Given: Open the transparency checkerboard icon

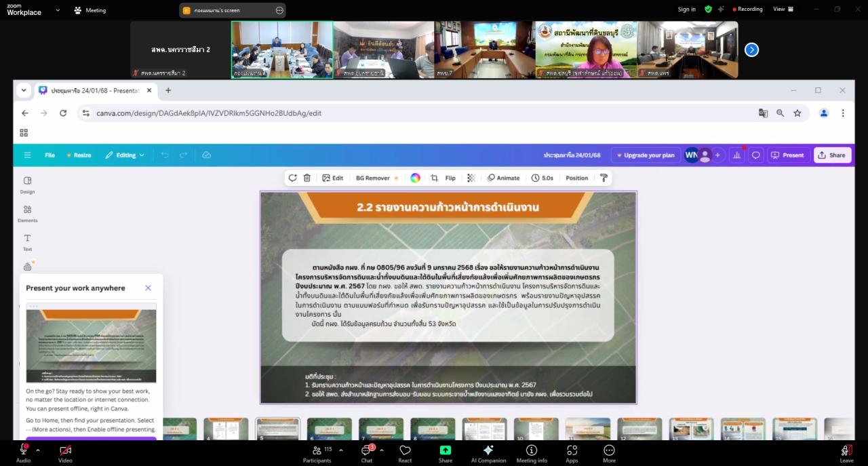Looking at the screenshot, I should tap(471, 178).
